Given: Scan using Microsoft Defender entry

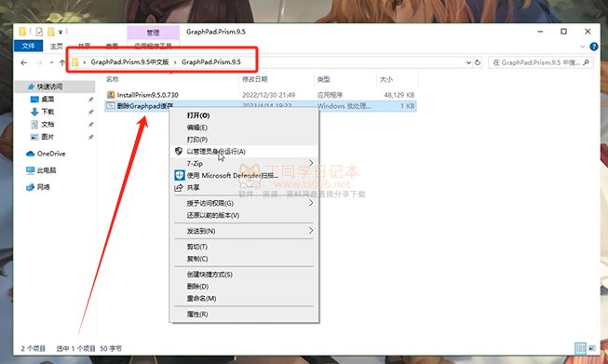Looking at the screenshot, I should click(x=244, y=175).
